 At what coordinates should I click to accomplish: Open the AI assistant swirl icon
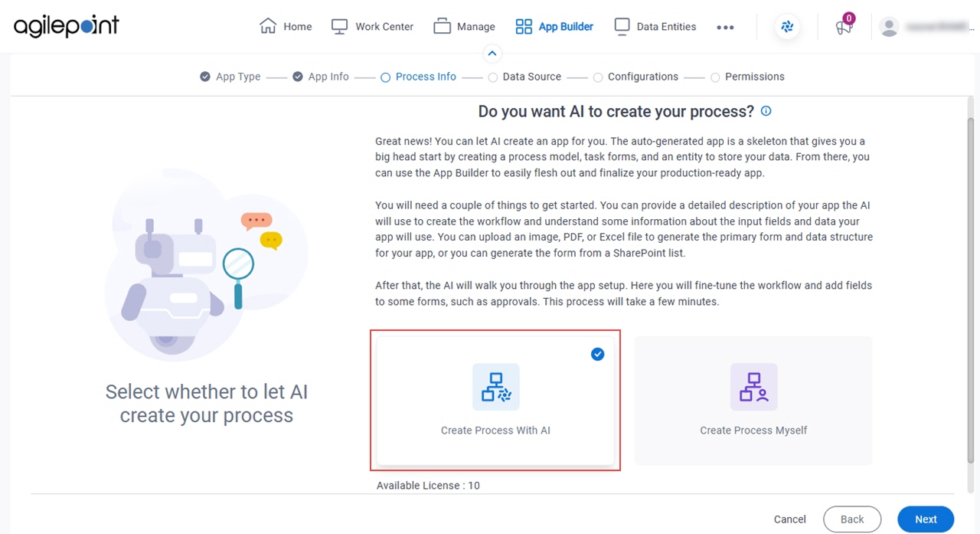click(787, 27)
